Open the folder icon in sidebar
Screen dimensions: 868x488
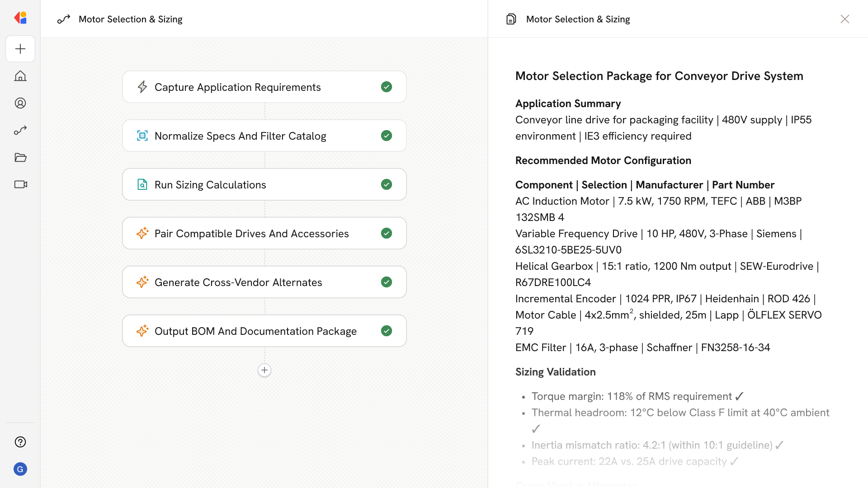coord(20,157)
